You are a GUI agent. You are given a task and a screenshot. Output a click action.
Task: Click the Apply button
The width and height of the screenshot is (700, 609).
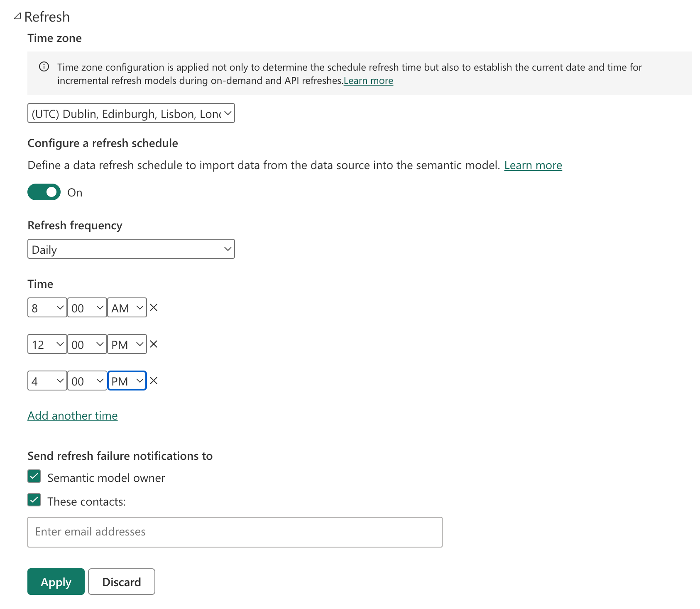click(55, 582)
